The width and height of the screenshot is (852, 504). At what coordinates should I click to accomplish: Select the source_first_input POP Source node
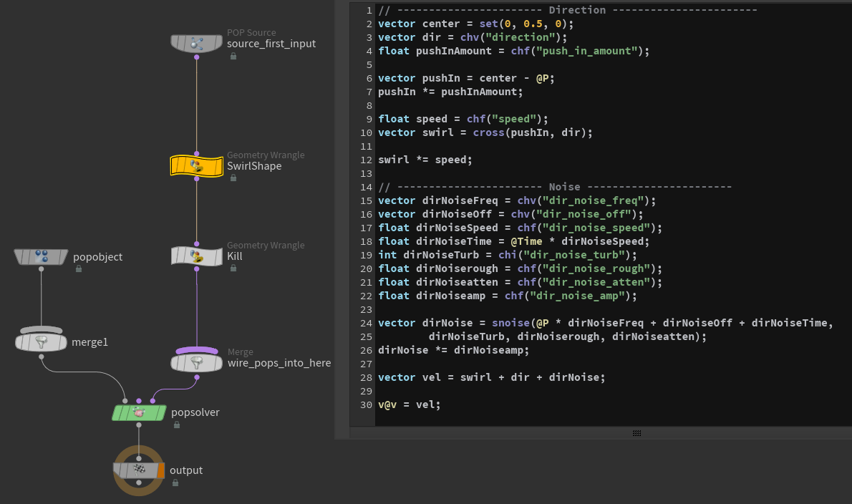[197, 44]
